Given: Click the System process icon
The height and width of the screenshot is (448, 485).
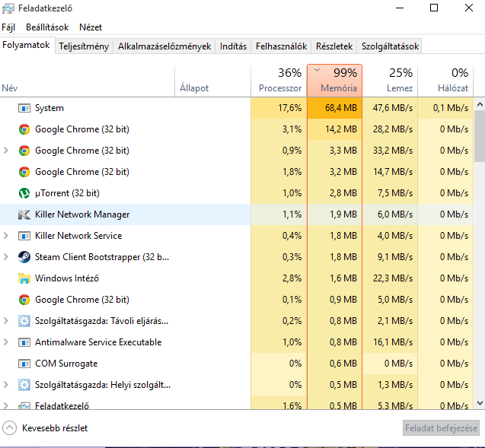Looking at the screenshot, I should click(24, 108).
